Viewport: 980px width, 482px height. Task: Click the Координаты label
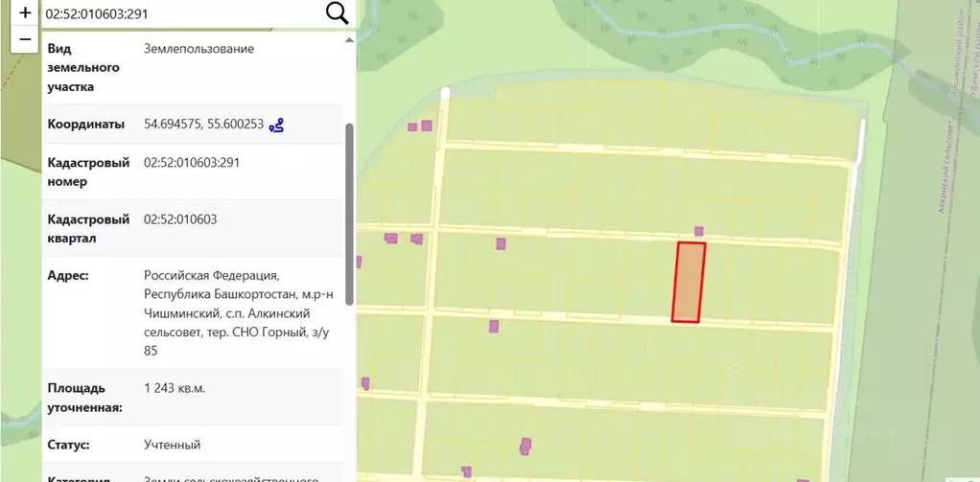pyautogui.click(x=86, y=124)
